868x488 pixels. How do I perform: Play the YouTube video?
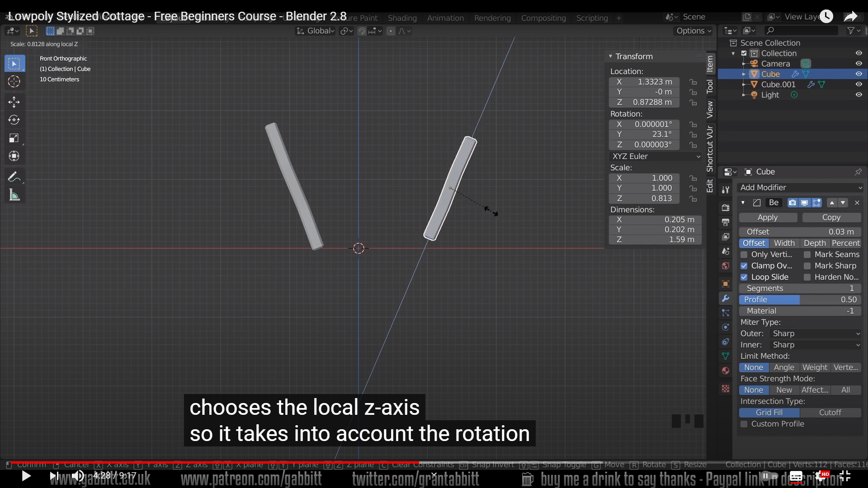coord(26,476)
